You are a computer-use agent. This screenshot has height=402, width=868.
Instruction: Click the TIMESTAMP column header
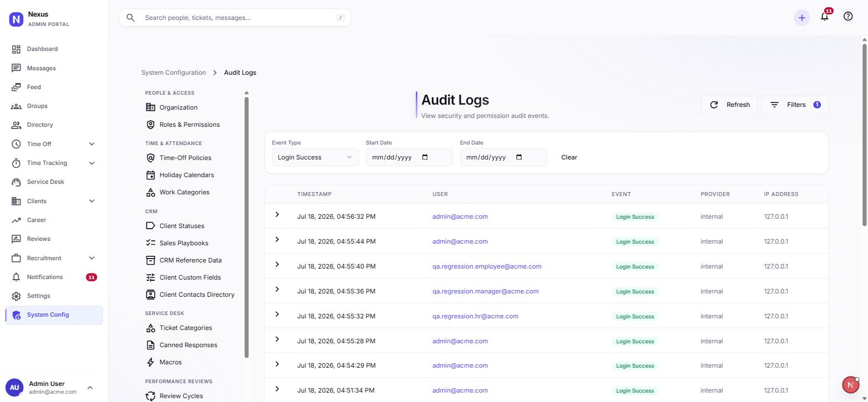click(x=314, y=194)
